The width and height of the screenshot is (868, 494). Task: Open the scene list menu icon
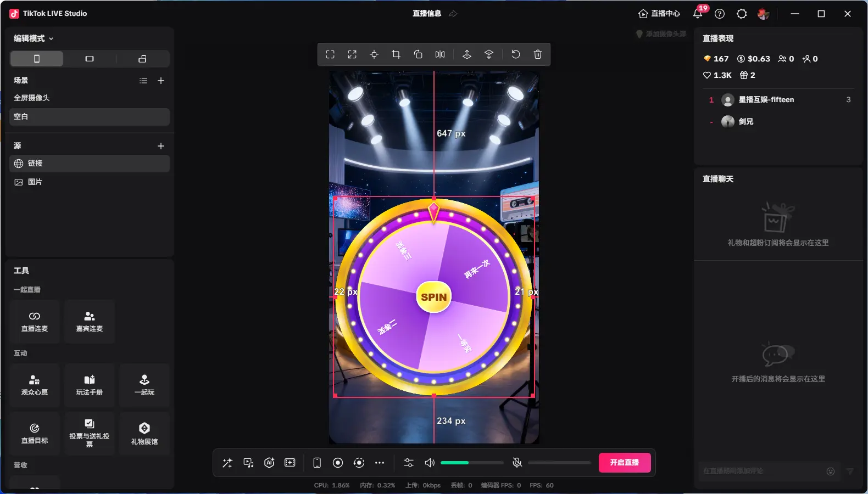pos(143,81)
